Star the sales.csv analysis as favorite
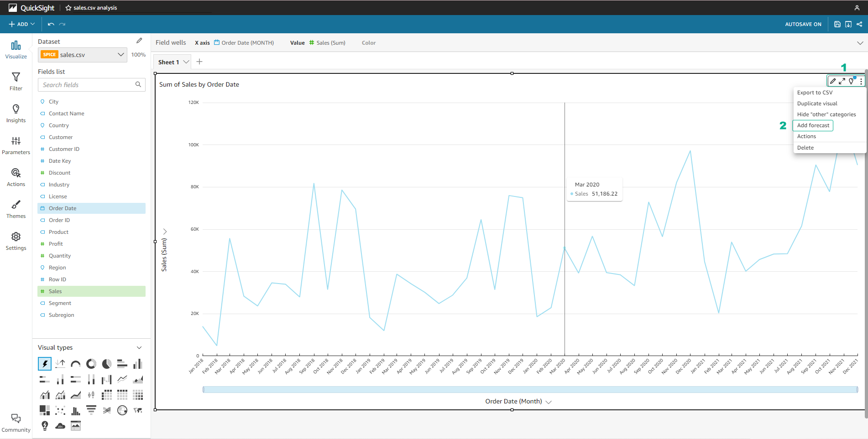The width and height of the screenshot is (868, 439). pyautogui.click(x=68, y=8)
